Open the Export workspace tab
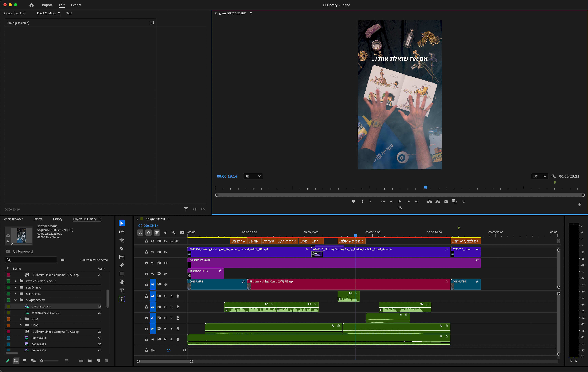 click(x=76, y=5)
